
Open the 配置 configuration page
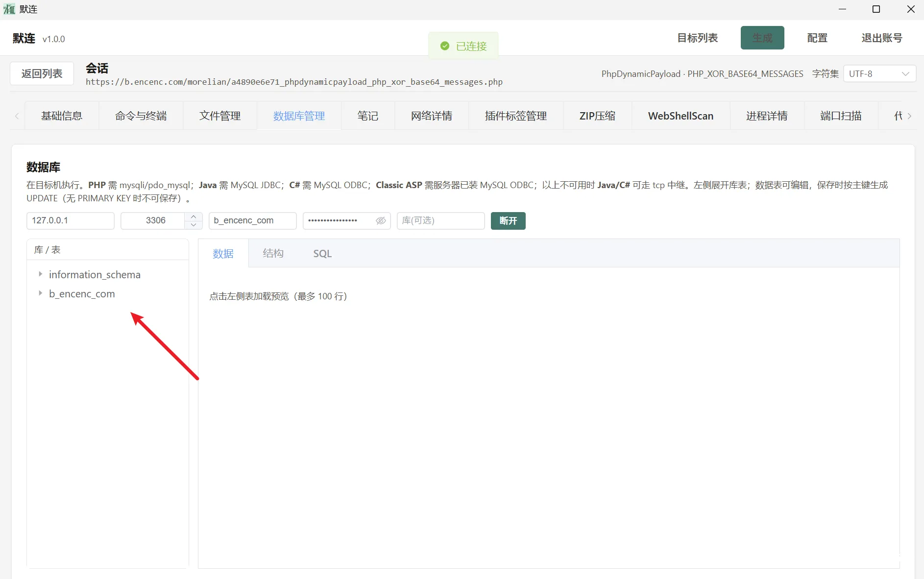tap(816, 38)
